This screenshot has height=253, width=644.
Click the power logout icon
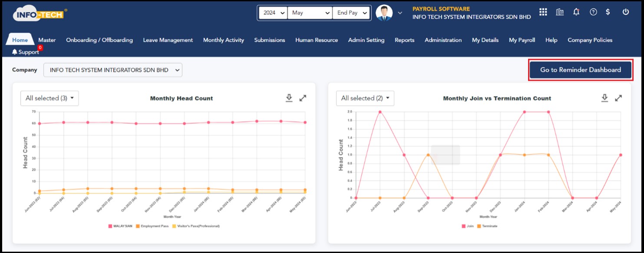tap(626, 12)
